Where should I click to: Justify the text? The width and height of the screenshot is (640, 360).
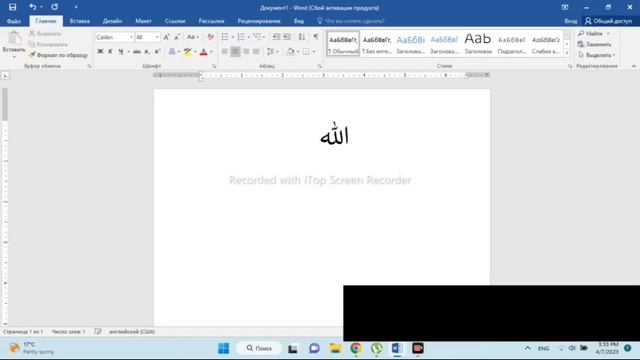pyautogui.click(x=256, y=51)
